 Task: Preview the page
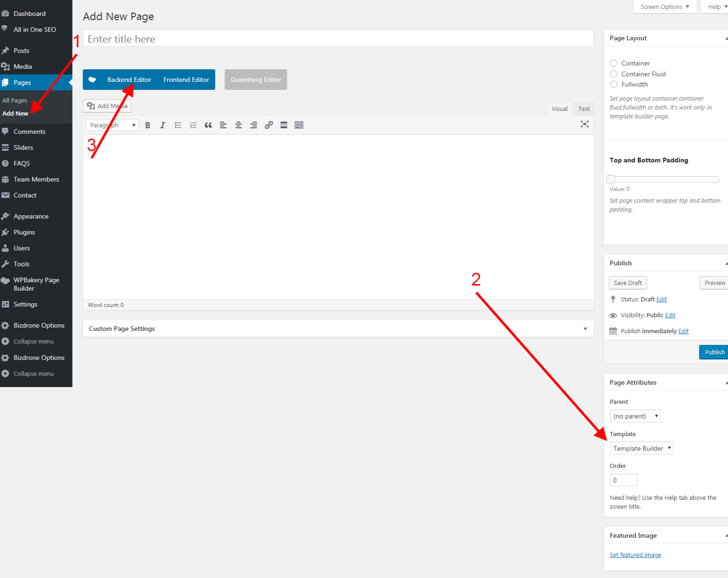(x=714, y=283)
